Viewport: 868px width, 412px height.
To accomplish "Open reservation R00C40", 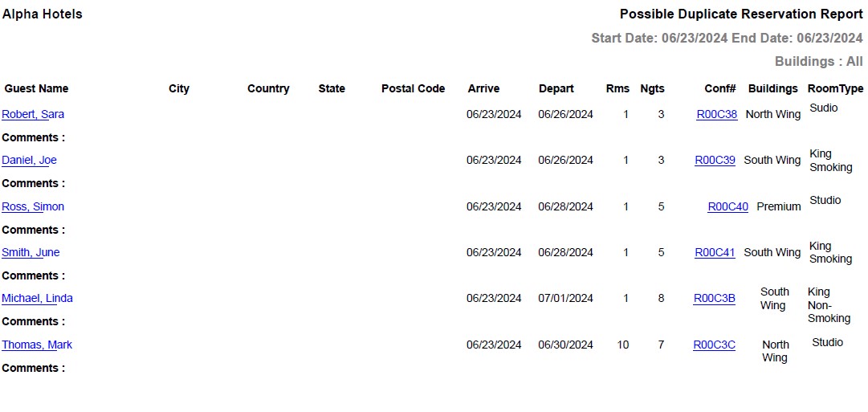I will coord(727,206).
